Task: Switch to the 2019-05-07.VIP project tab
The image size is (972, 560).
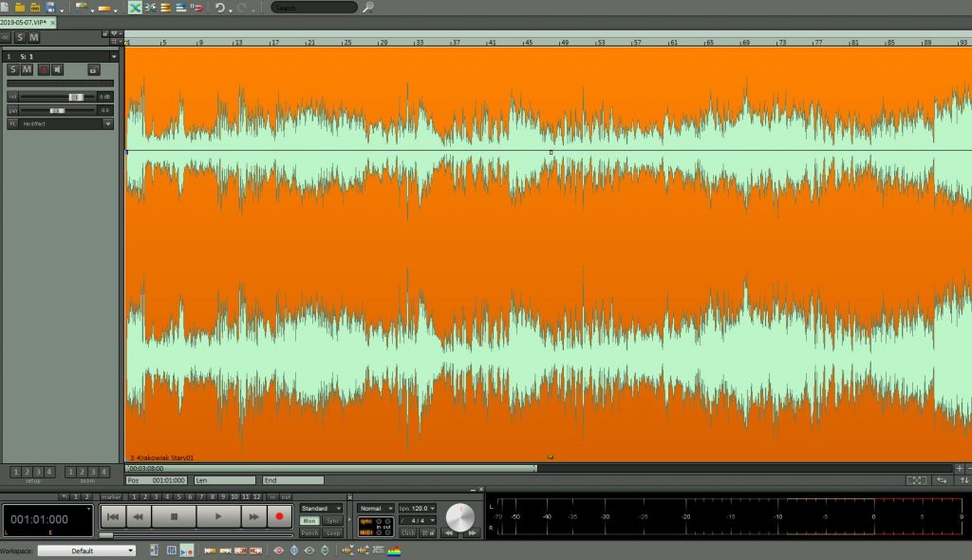Action: click(x=24, y=23)
